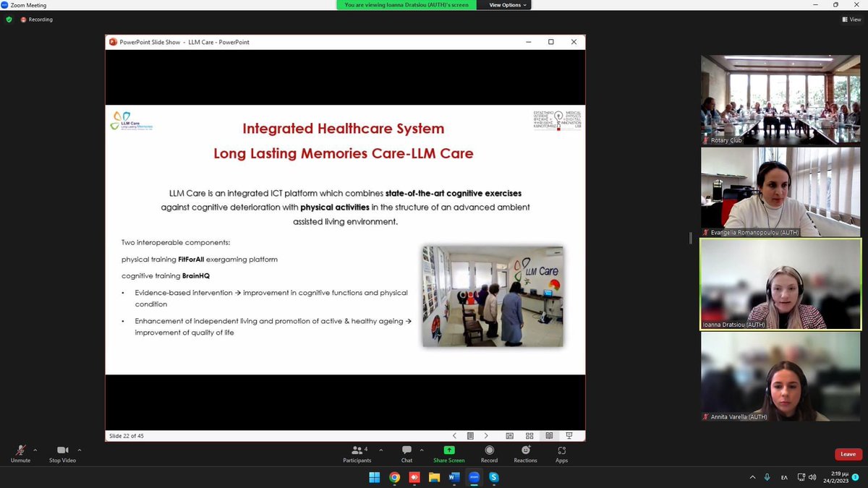Select Evangelia Romanopoulou's video thumbnail

(x=781, y=192)
